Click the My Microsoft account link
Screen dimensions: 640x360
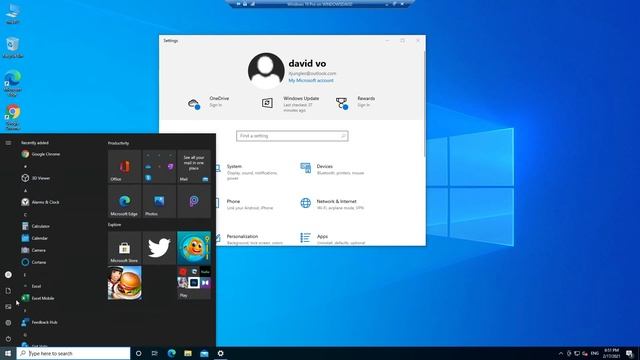tap(311, 80)
